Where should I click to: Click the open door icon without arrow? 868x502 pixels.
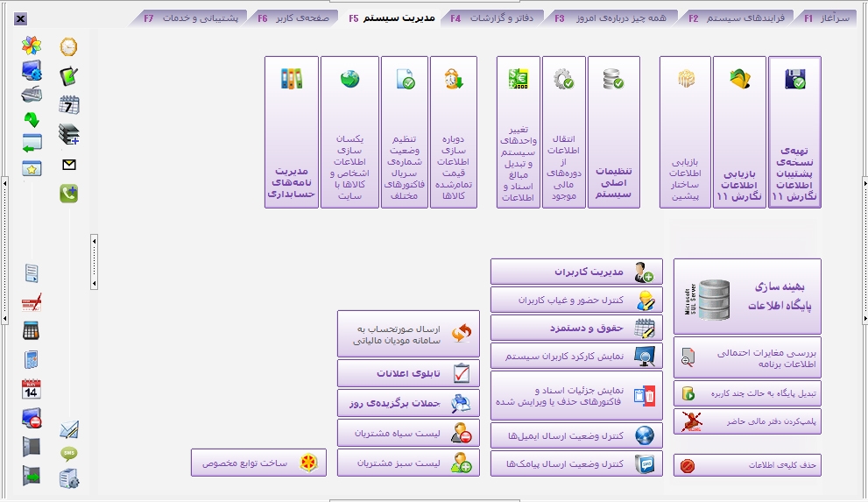[32, 447]
